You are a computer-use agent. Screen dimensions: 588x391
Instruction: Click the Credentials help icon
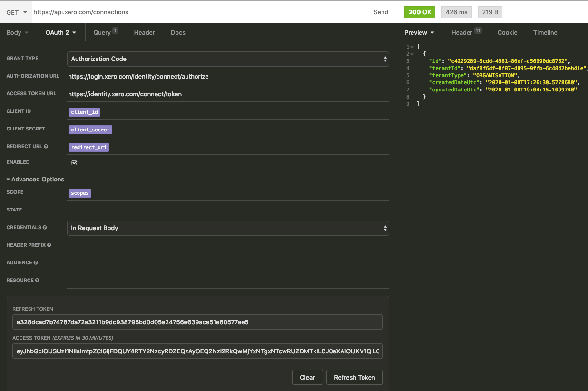[x=45, y=228]
